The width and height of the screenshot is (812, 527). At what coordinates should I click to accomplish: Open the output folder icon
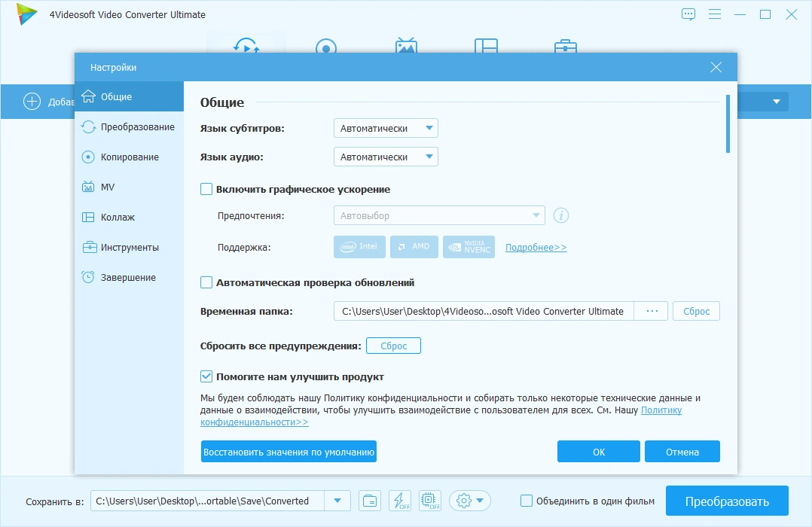370,501
